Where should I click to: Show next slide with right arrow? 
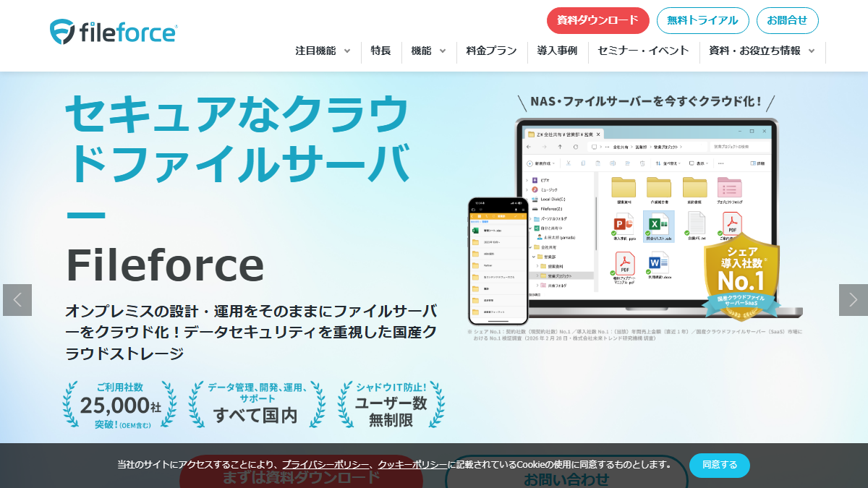click(853, 300)
